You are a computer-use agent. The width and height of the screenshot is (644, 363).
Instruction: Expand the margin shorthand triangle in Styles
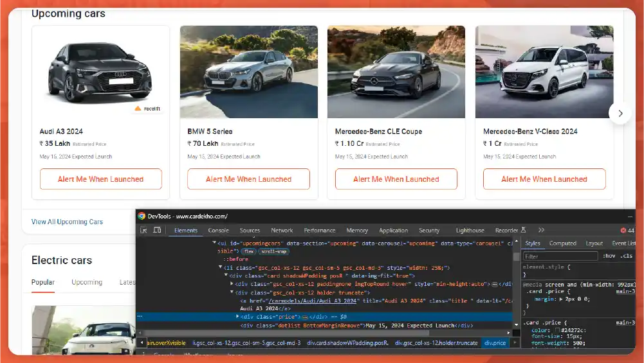pyautogui.click(x=561, y=299)
